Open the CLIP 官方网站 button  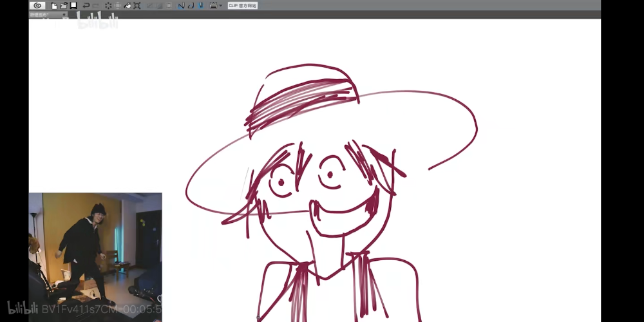(x=243, y=6)
